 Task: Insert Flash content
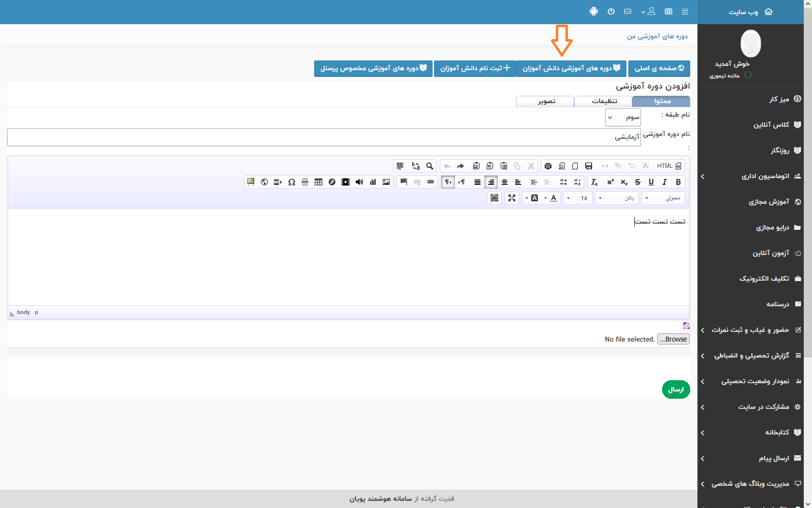[332, 182]
